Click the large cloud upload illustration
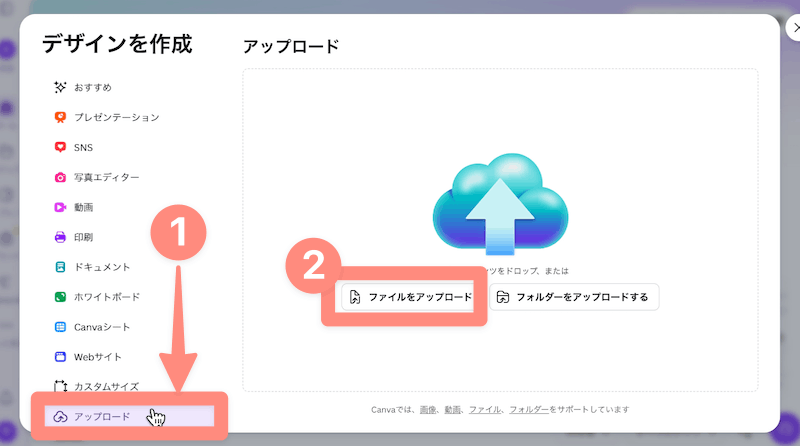Image resolution: width=800 pixels, height=446 pixels. point(501,204)
